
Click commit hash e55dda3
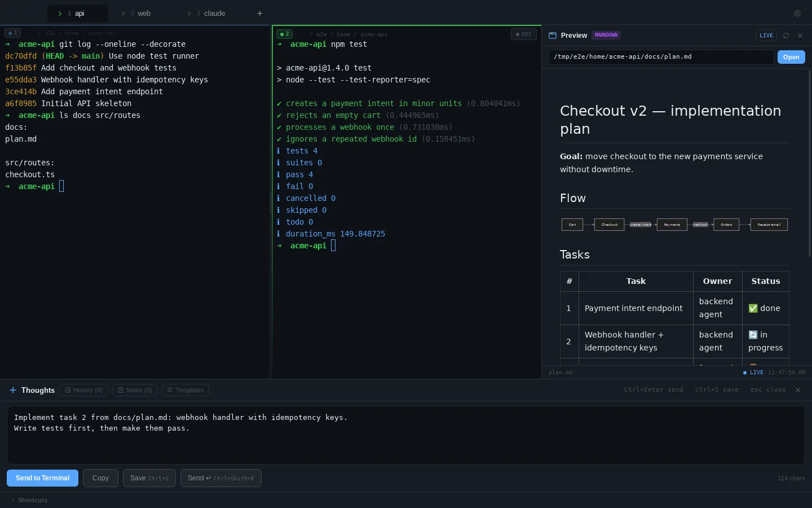[x=21, y=80]
